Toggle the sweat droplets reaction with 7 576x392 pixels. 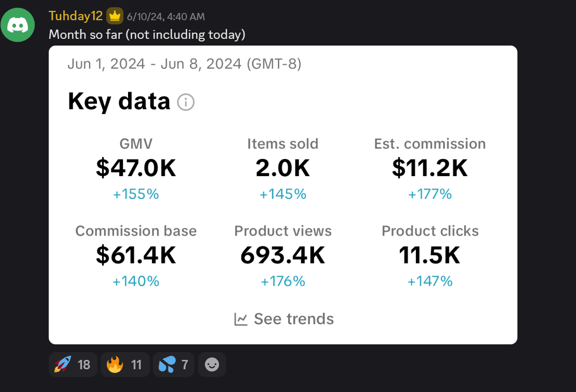[173, 365]
